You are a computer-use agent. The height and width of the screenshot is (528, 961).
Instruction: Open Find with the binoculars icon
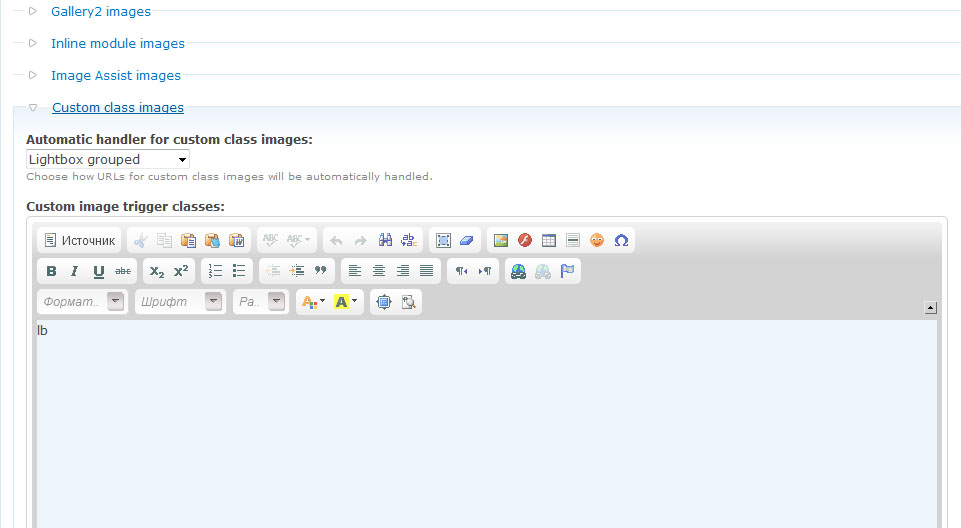click(385, 241)
